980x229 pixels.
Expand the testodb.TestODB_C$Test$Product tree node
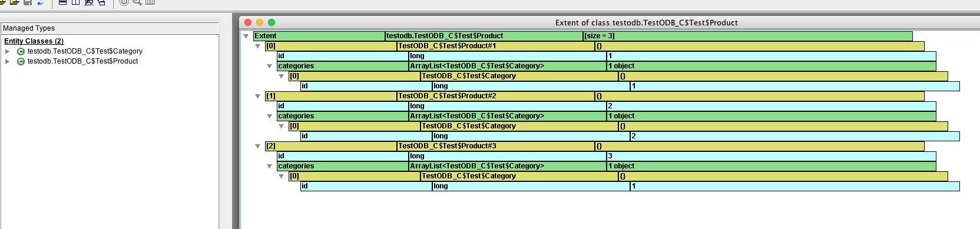tap(8, 61)
